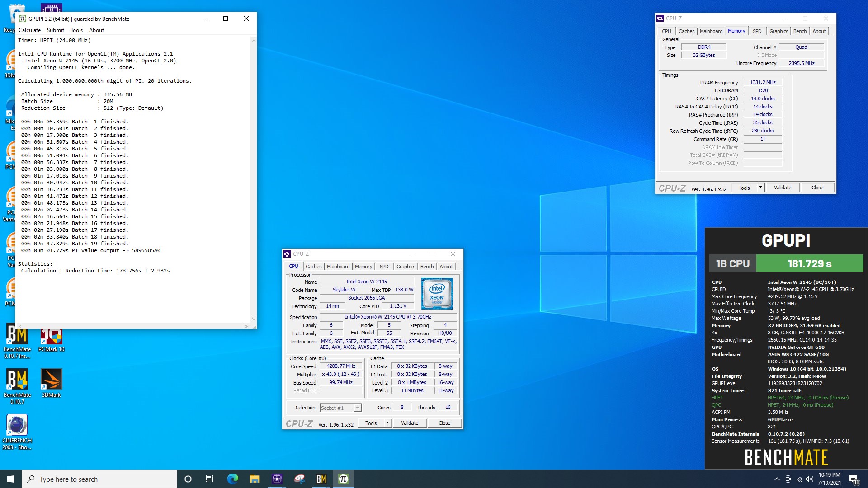Open the volume tray icon

point(810,479)
